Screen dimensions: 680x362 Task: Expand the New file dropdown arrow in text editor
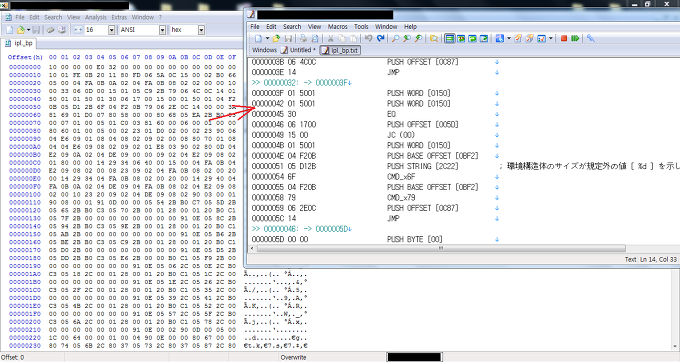coord(268,39)
